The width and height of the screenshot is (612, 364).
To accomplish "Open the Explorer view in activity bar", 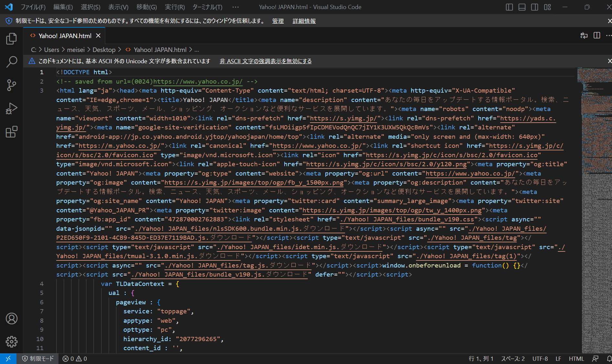I will (12, 39).
